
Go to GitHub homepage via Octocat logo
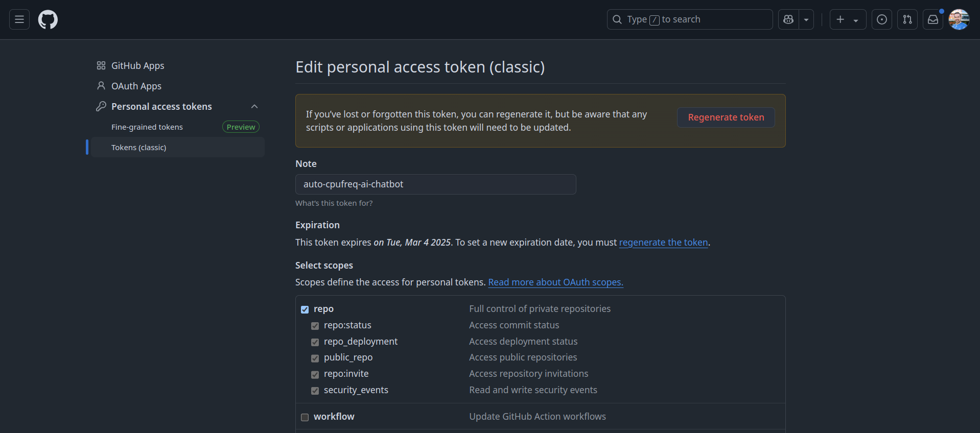48,19
